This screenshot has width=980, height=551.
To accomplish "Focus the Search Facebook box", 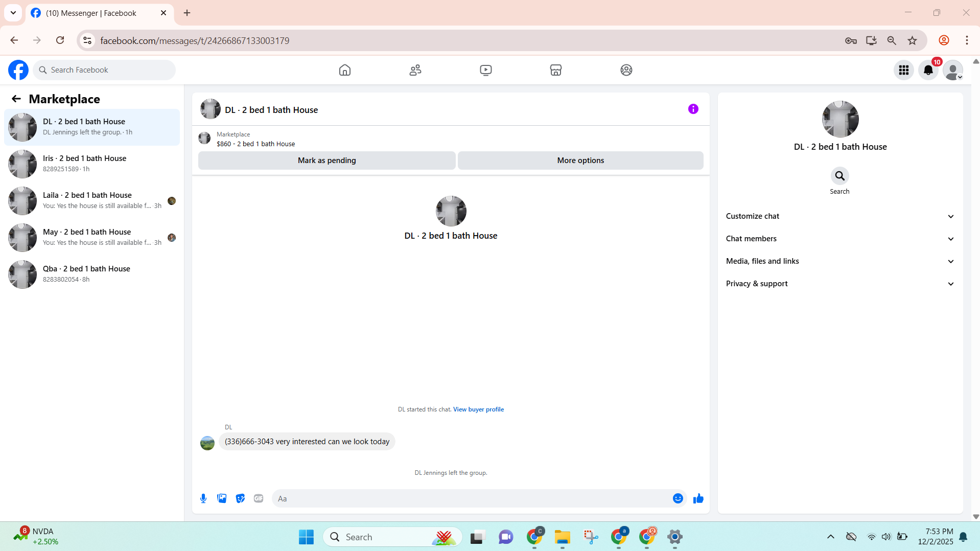I will point(105,70).
